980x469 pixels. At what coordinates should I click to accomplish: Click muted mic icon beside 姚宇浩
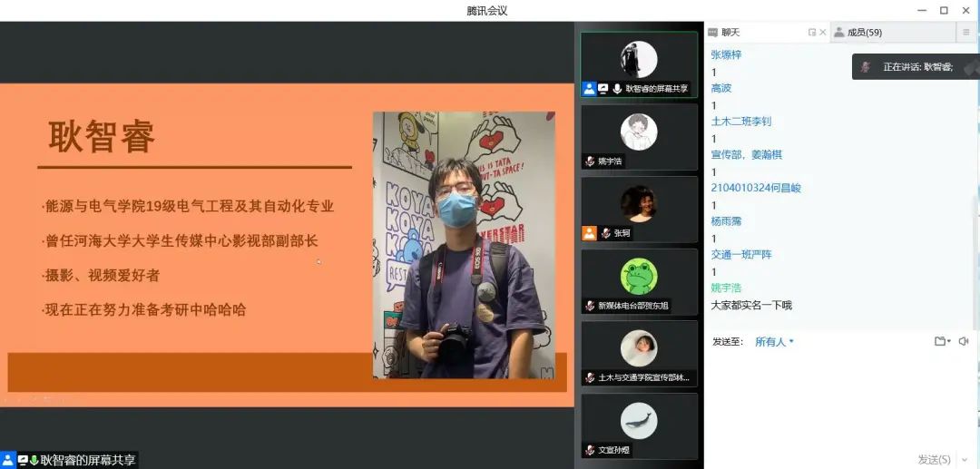click(590, 161)
